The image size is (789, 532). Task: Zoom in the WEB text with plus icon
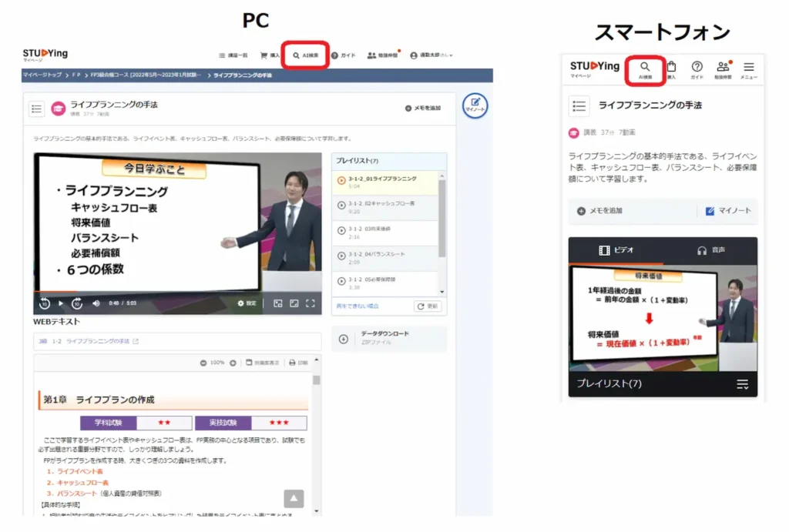(233, 363)
